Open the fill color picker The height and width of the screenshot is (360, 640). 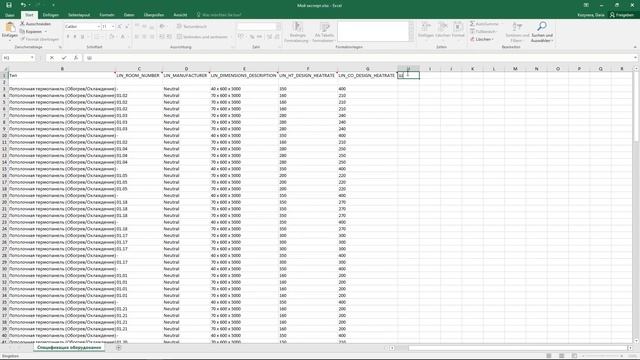111,37
